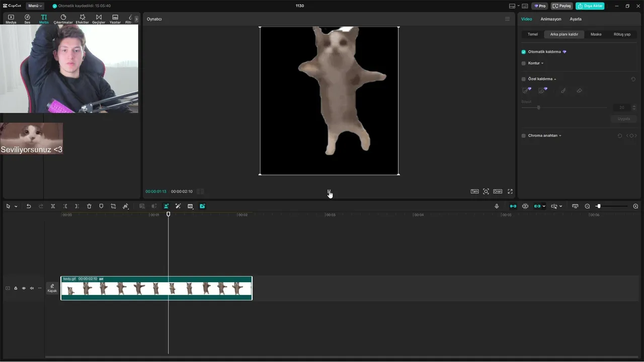Enable the Chroma anahtarı checkbox
Image resolution: width=644 pixels, height=362 pixels.
[524, 136]
